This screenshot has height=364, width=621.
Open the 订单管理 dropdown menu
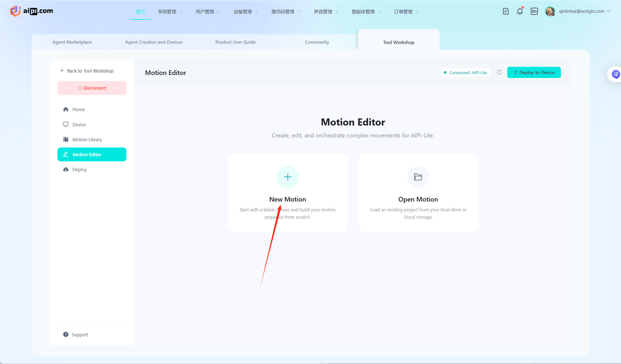[x=407, y=12]
